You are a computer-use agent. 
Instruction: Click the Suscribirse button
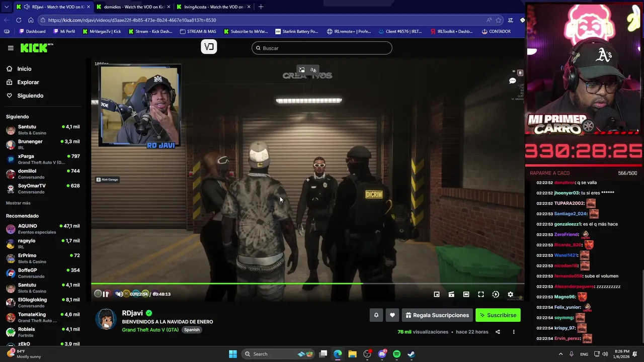pos(498,315)
